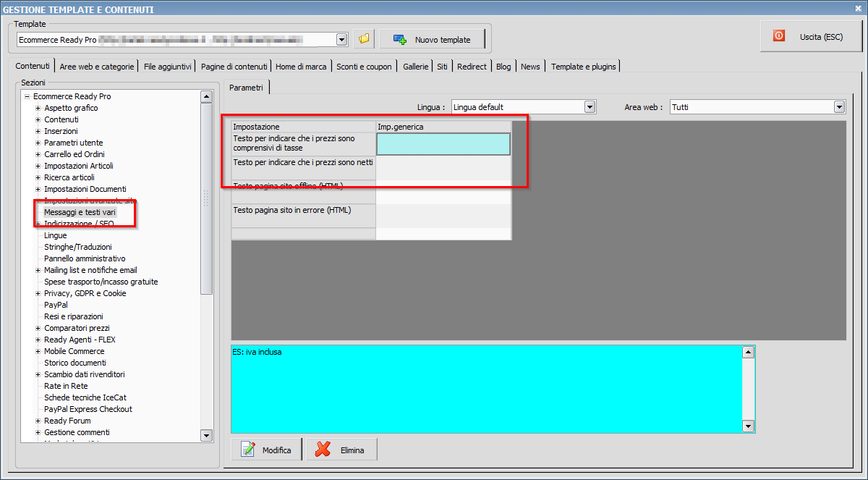
Task: Collapse the Ecommerce Ready Pro root node
Action: pos(27,96)
